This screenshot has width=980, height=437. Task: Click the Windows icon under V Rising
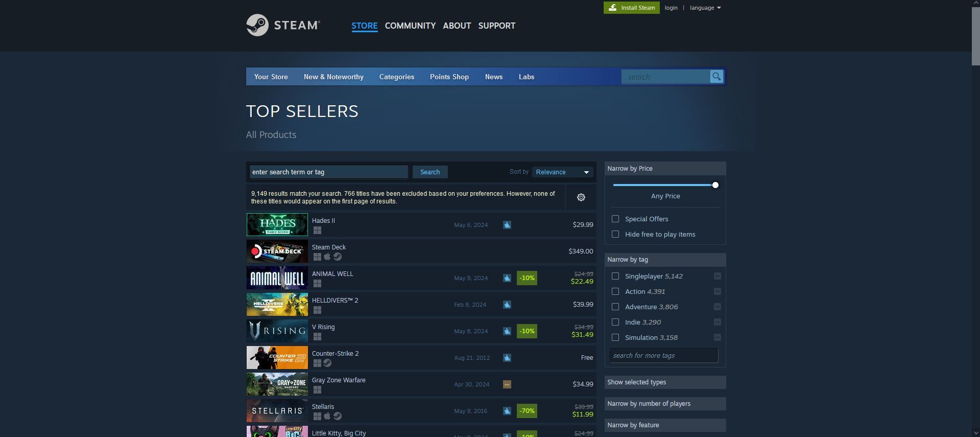(x=317, y=337)
